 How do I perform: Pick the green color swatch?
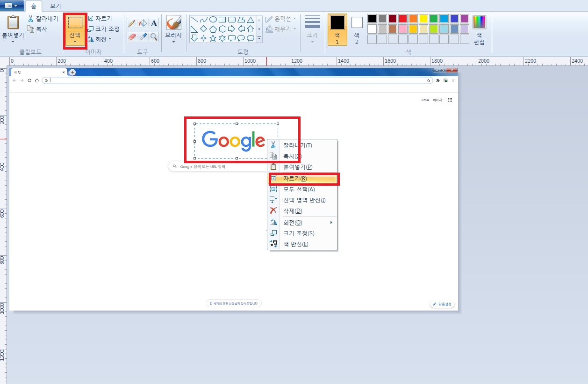point(434,19)
